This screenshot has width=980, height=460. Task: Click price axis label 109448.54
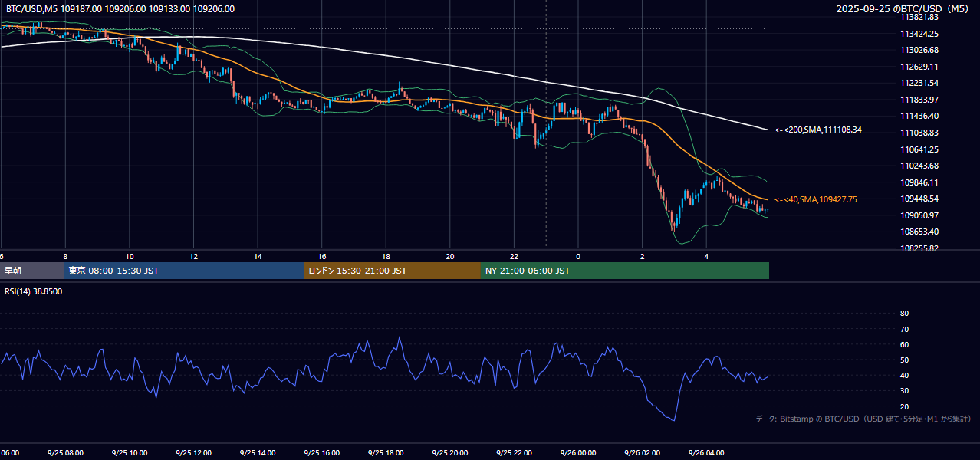pyautogui.click(x=919, y=199)
